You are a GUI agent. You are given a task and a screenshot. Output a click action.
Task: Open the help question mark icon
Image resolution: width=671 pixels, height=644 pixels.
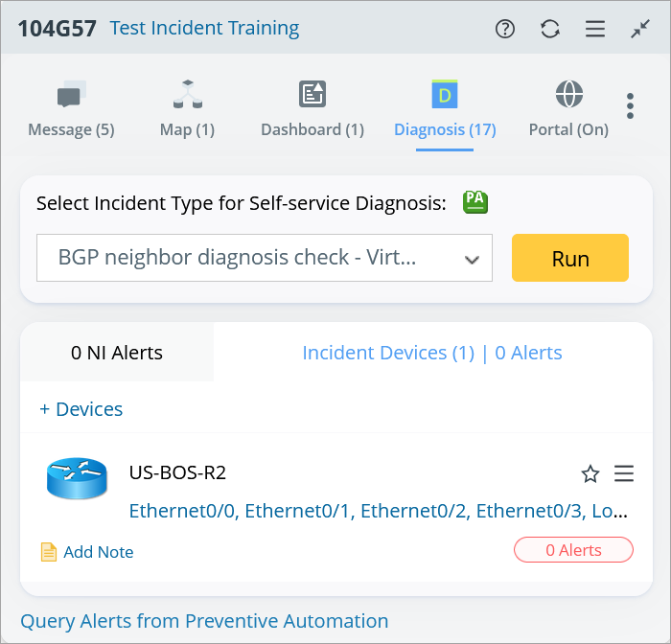(x=505, y=29)
